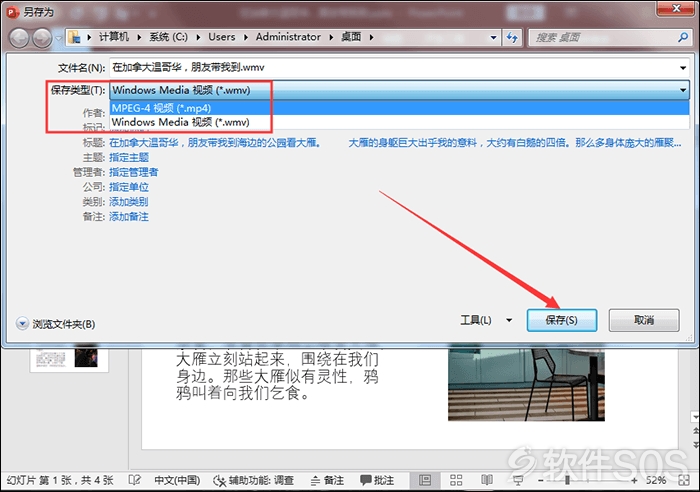Click the 桌面 breadcrumb segment

[351, 37]
